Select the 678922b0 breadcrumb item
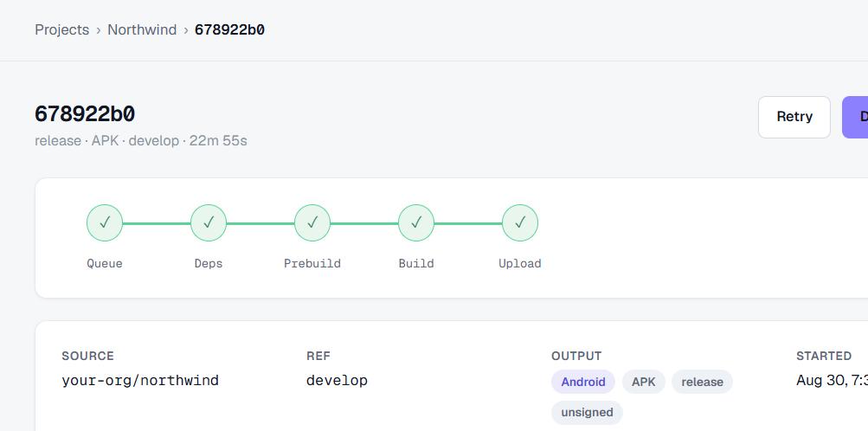The width and height of the screenshot is (868, 431). pyautogui.click(x=229, y=30)
